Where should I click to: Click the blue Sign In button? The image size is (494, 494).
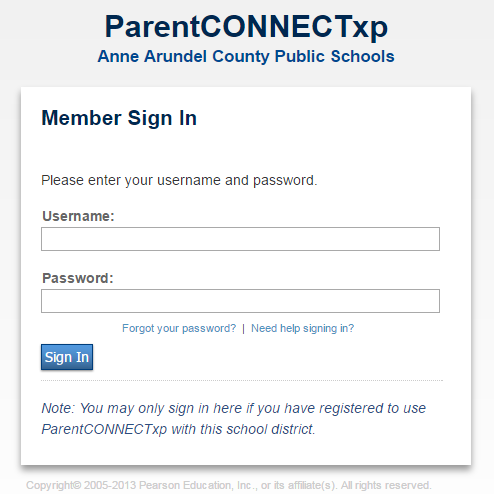pyautogui.click(x=67, y=357)
